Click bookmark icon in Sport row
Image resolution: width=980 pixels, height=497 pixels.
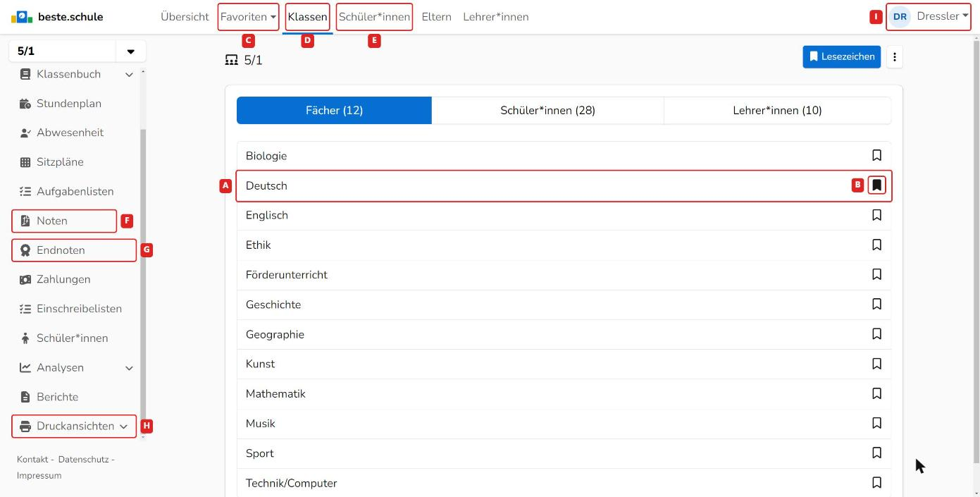[876, 453]
